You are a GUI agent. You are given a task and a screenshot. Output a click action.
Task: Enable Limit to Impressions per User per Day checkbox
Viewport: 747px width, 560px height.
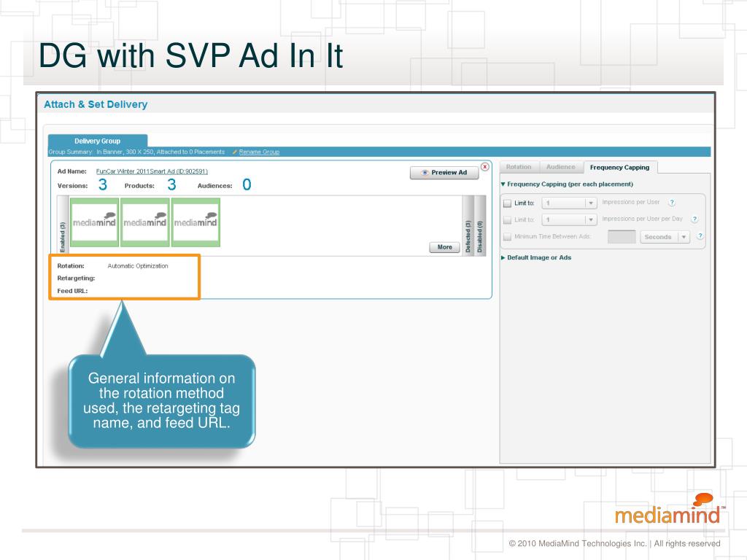508,220
